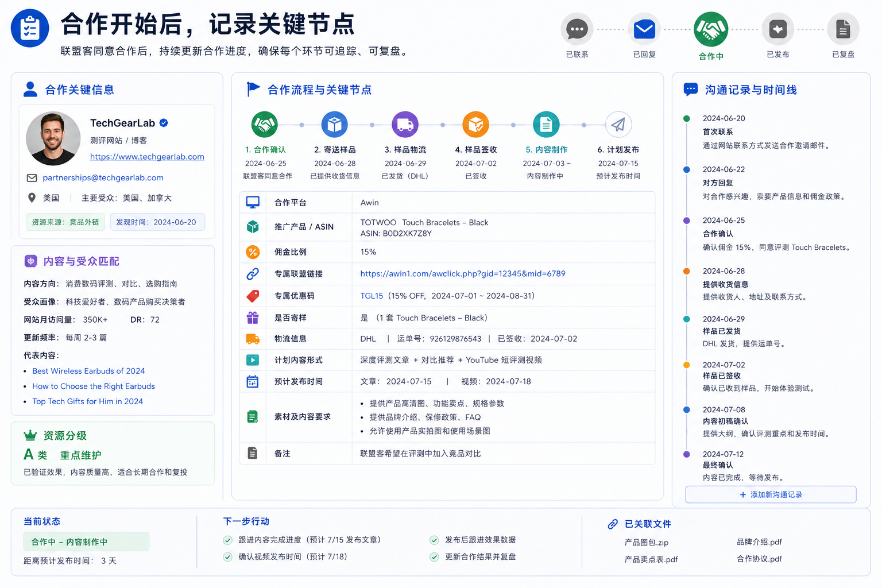Open step 2 寄送样品 box icon
The image size is (882, 588).
pyautogui.click(x=334, y=125)
